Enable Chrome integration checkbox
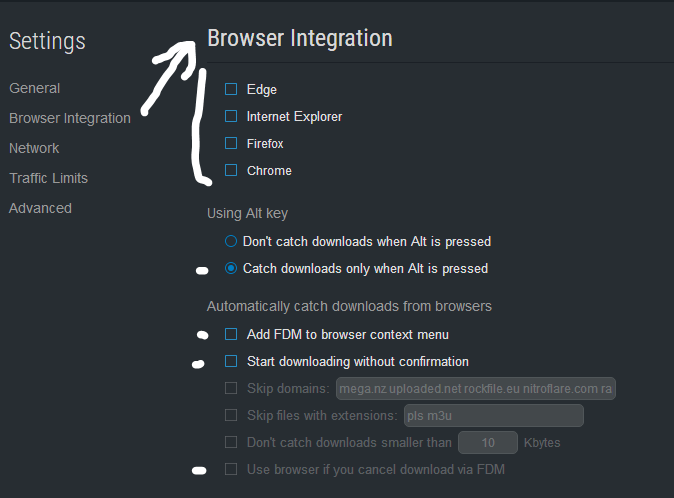 (x=231, y=171)
